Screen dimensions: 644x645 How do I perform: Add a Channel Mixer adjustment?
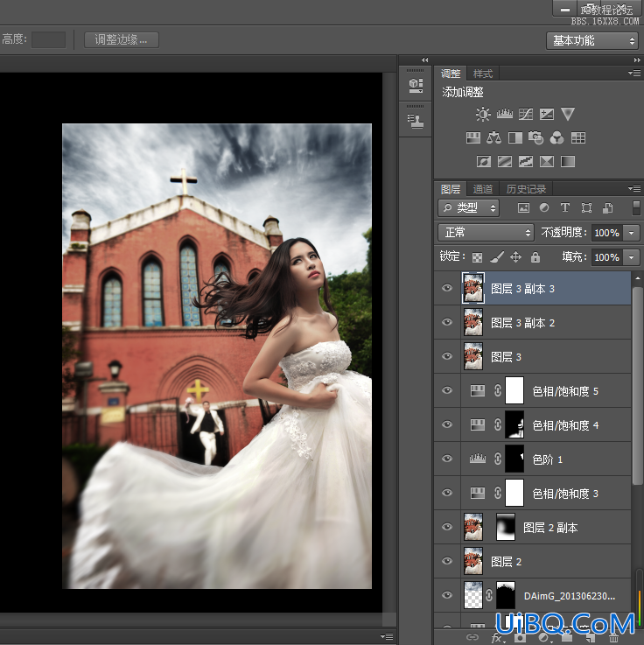point(556,137)
